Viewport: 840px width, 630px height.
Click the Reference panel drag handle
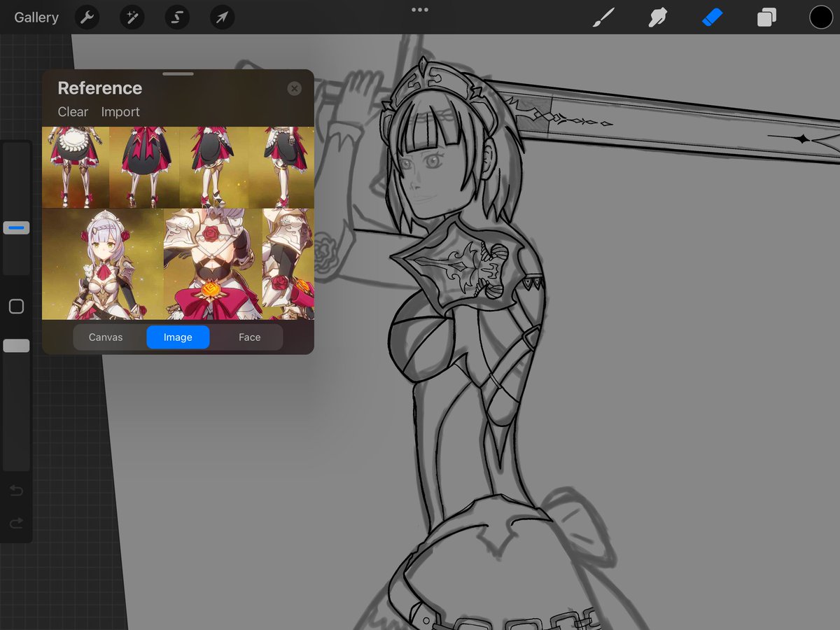click(178, 73)
